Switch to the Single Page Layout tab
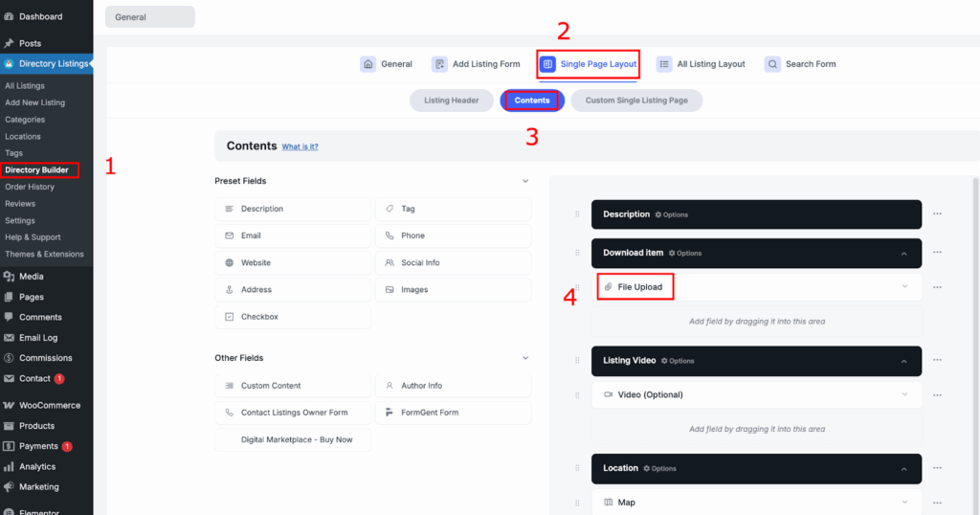980x515 pixels. click(x=588, y=64)
